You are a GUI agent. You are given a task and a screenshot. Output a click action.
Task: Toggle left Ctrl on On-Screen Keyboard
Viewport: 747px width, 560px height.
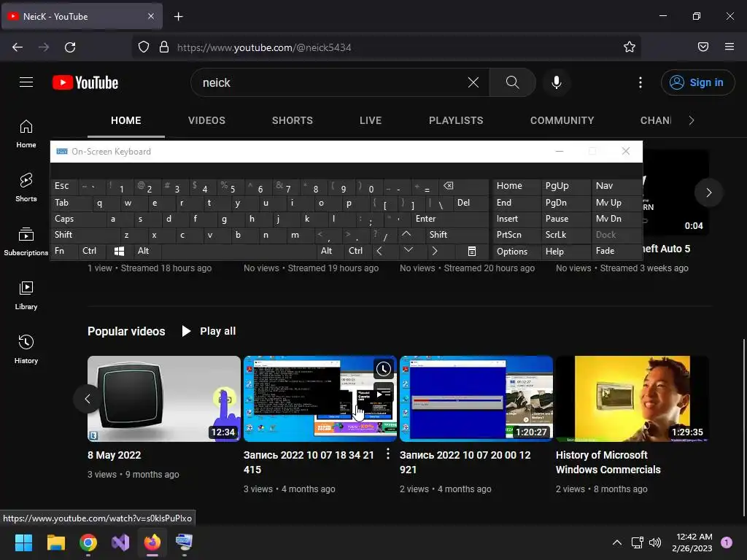[x=91, y=251]
